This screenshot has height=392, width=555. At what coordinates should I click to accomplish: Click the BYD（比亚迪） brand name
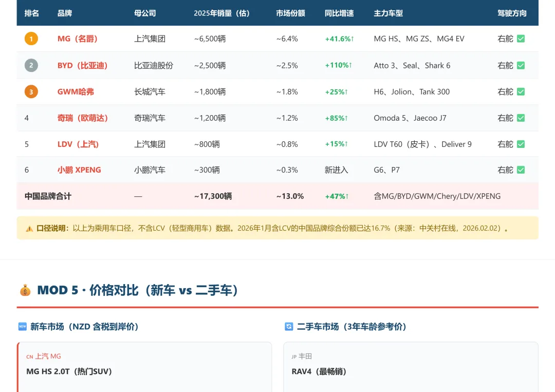coord(82,65)
